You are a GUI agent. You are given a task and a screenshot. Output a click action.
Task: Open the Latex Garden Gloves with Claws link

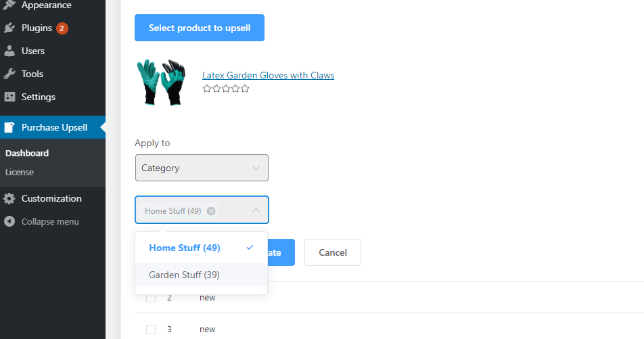(x=268, y=76)
